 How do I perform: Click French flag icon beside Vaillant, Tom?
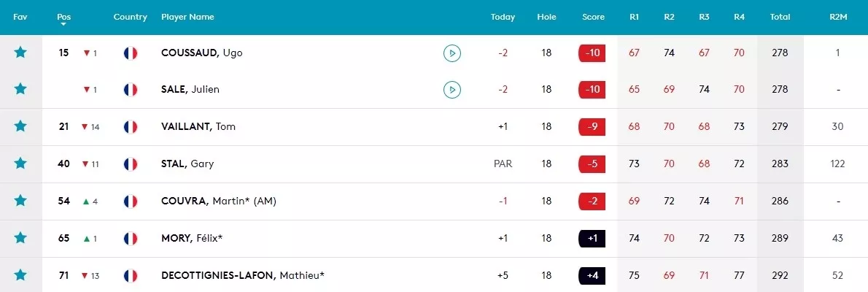click(131, 127)
